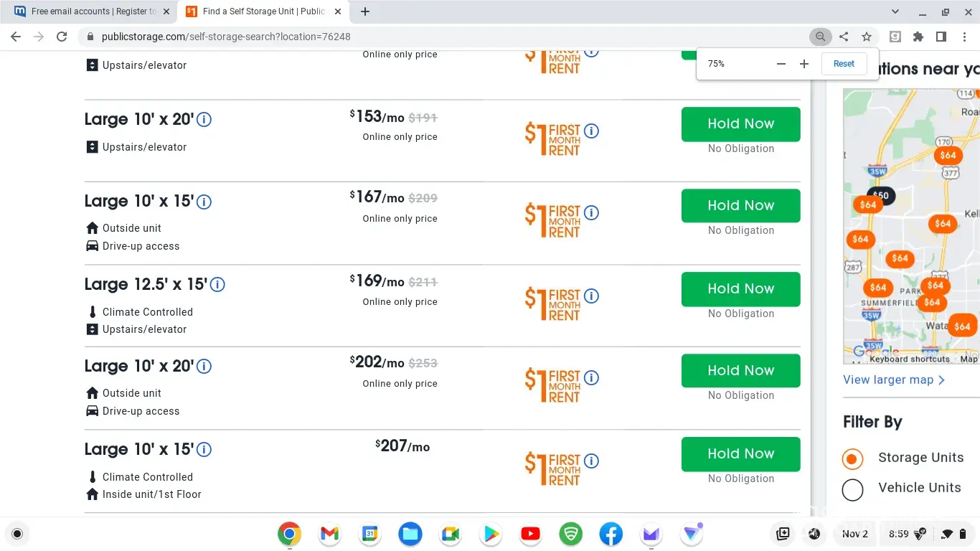Screen dimensions: 980x551
Task: Select the Vehicle Units radio button
Action: pos(852,489)
